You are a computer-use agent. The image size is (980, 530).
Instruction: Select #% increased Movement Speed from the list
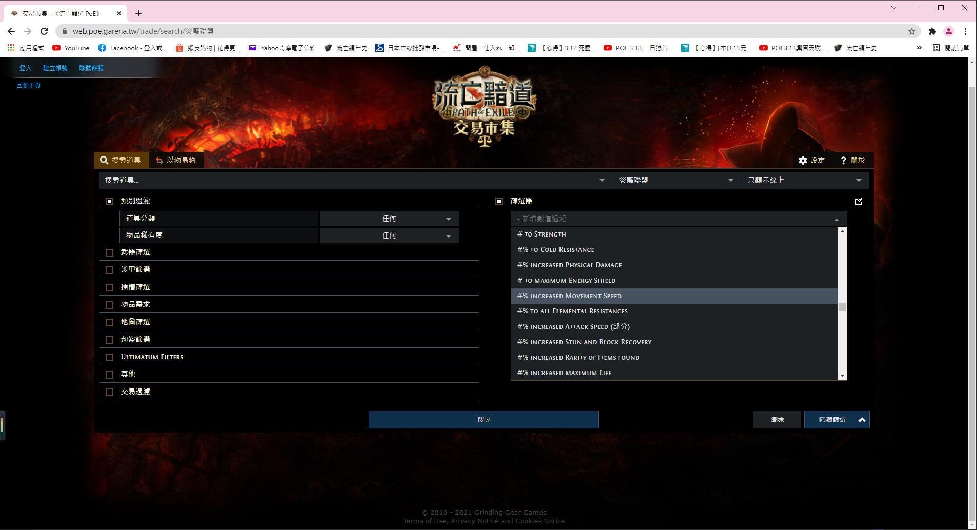point(569,296)
